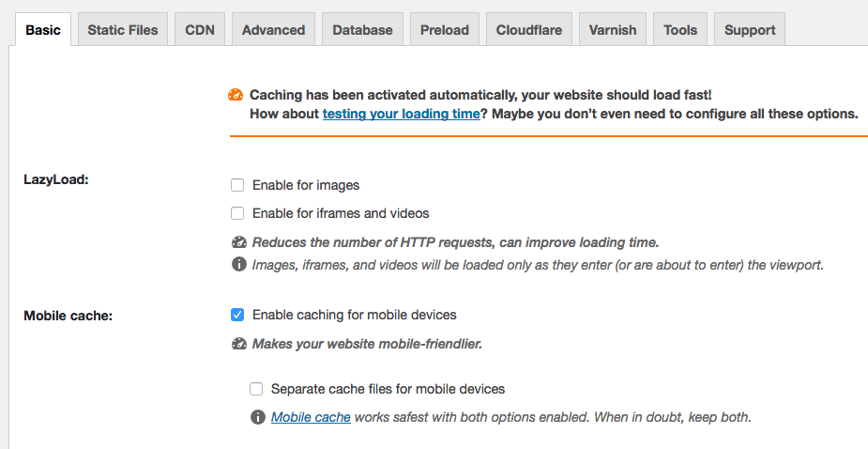The image size is (868, 449).
Task: Open the Preload tab
Action: pyautogui.click(x=445, y=30)
